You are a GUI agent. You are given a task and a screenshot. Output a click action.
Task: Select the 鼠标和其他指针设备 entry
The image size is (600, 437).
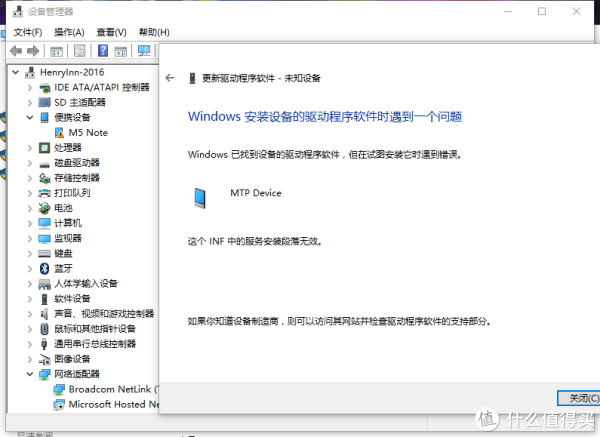click(x=95, y=329)
